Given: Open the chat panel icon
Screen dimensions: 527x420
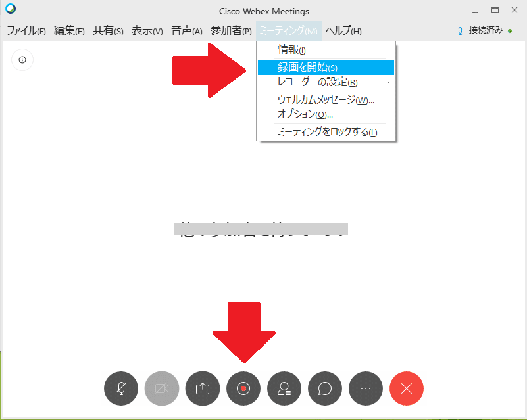Looking at the screenshot, I should pyautogui.click(x=324, y=388).
